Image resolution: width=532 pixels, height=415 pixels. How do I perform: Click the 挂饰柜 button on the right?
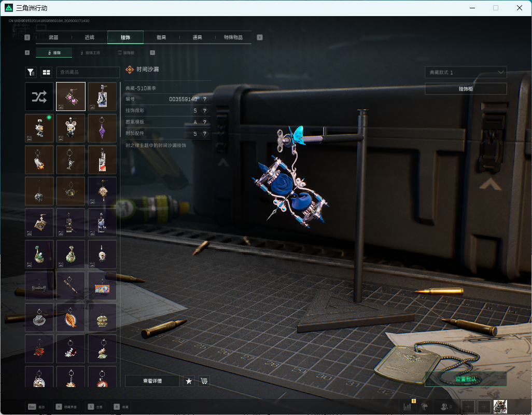coord(466,89)
